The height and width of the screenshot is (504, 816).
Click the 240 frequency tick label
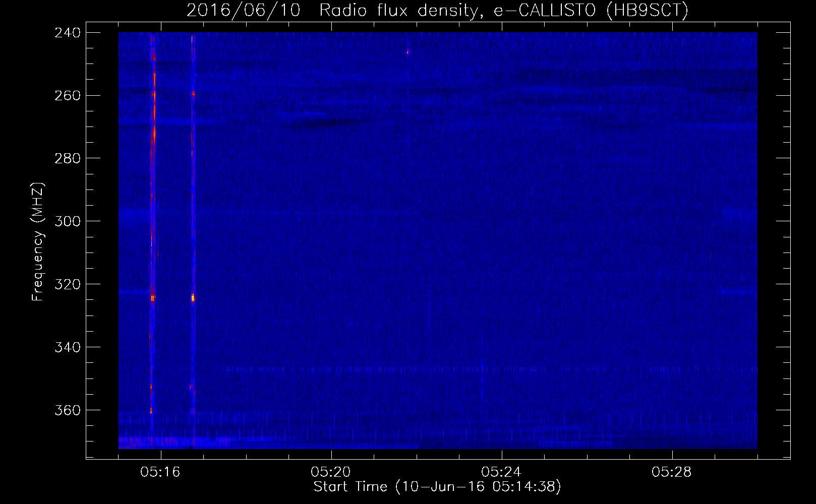point(68,33)
